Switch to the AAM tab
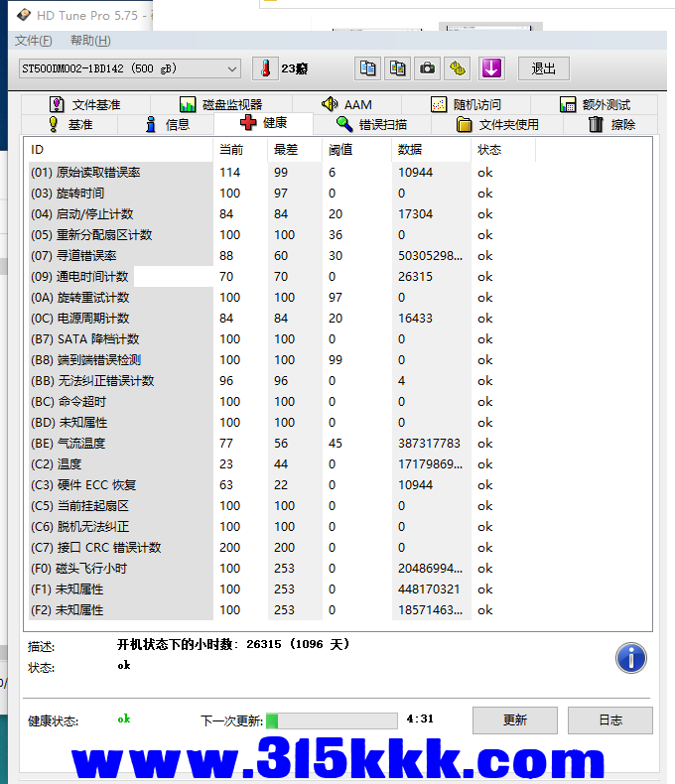The width and height of the screenshot is (675, 784). (x=347, y=104)
